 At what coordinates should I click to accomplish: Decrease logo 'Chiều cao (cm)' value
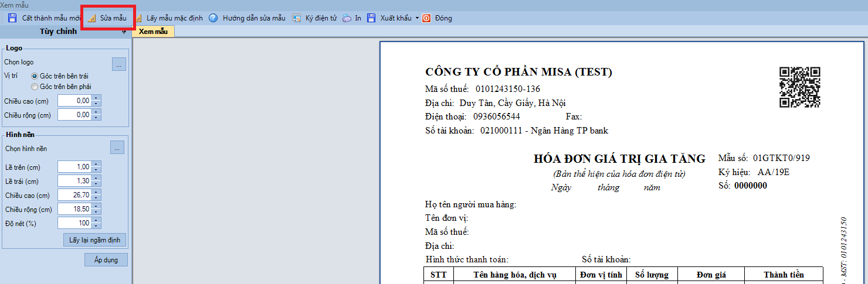coord(97,104)
